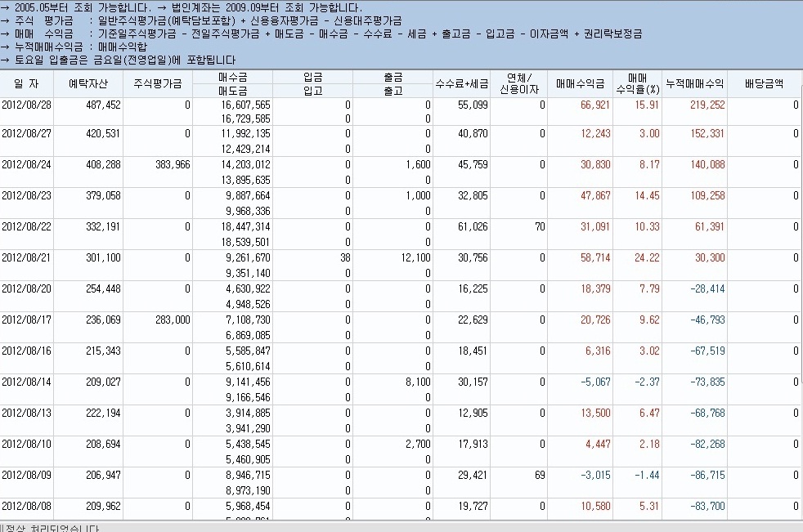
Task: Click deposit value 38
Action: 346,257
